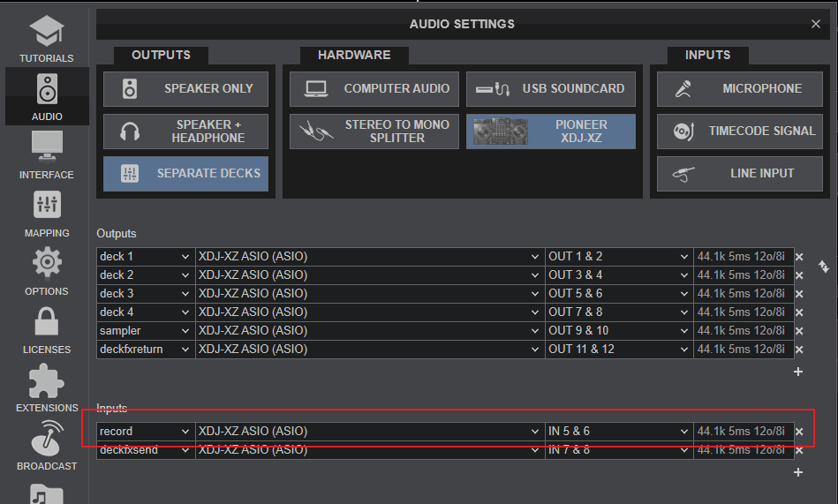Add Timecode Signal input
Screen dimensions: 838x504
[x=740, y=131]
